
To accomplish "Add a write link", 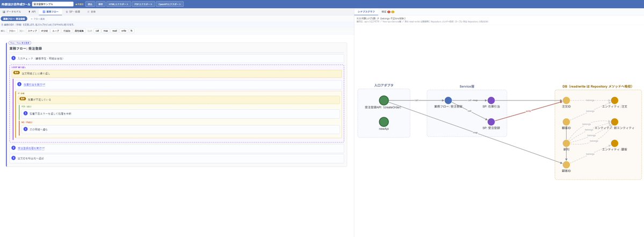I will [124, 31].
